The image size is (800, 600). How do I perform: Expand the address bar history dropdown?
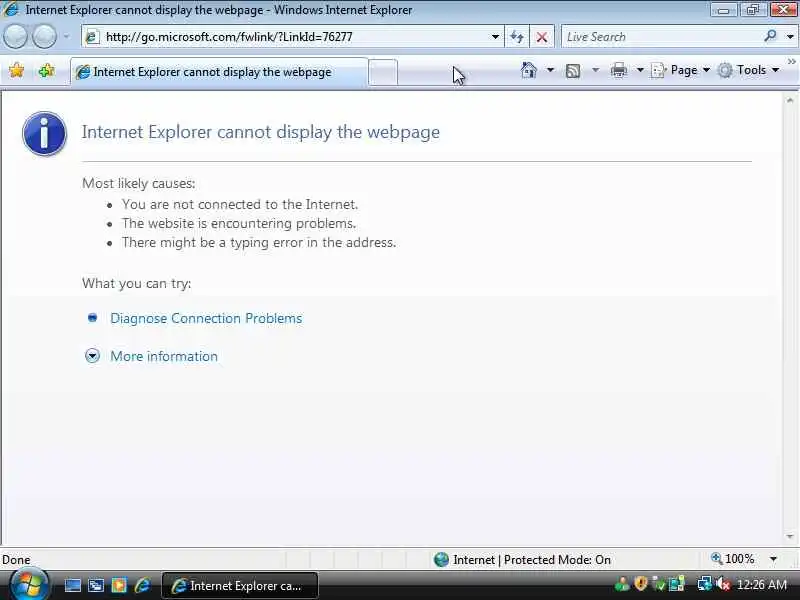click(495, 37)
